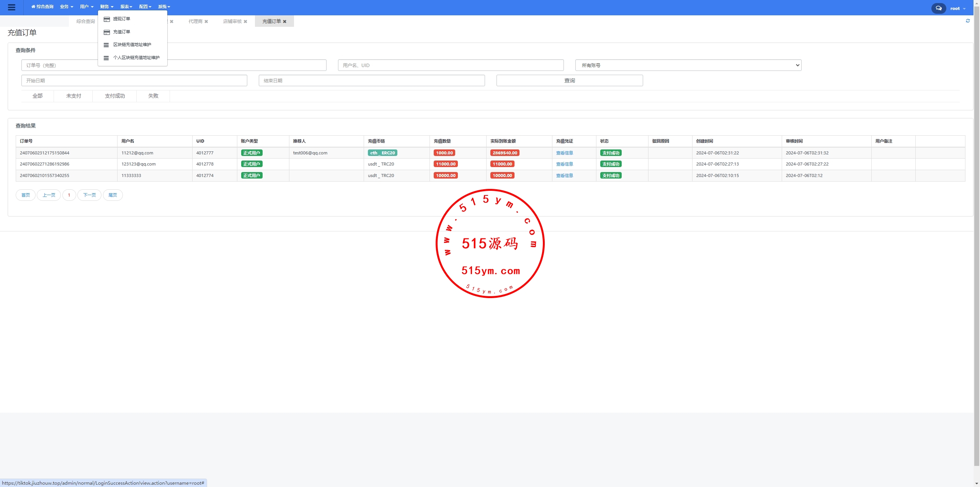Select 区块链充值地址维护 menu entry
The height and width of the screenshot is (487, 980).
[x=132, y=44]
